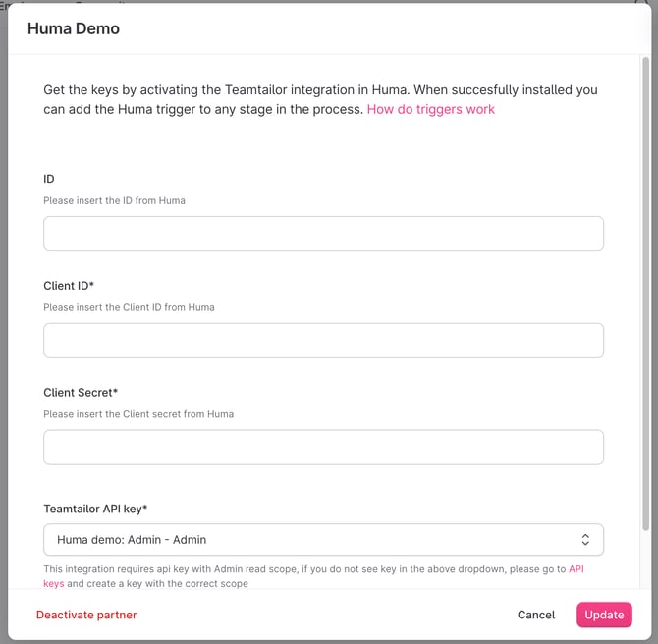Click the modal's vertical scrollbar

(x=645, y=295)
